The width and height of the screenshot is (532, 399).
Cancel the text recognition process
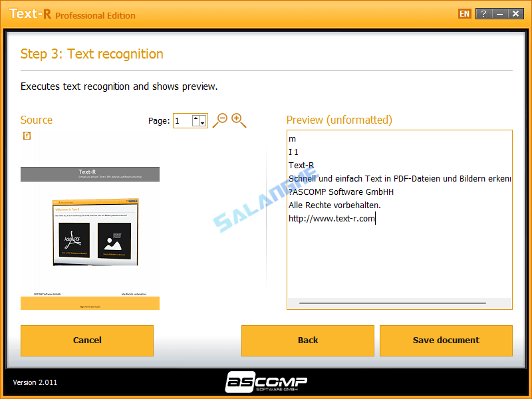point(87,340)
